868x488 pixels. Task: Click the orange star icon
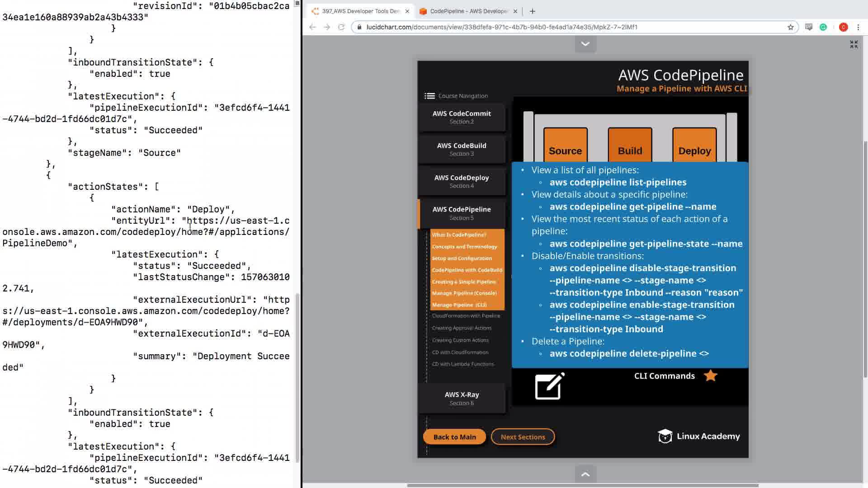[x=711, y=375]
